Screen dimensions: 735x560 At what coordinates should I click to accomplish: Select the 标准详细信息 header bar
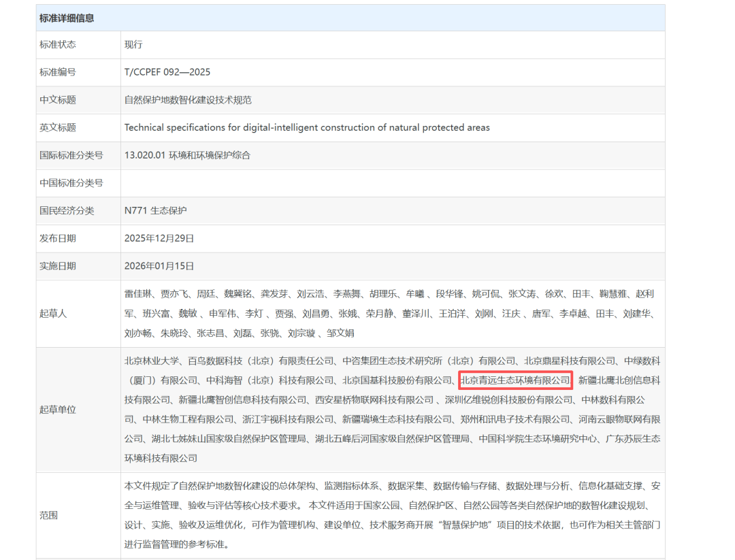coord(66,18)
